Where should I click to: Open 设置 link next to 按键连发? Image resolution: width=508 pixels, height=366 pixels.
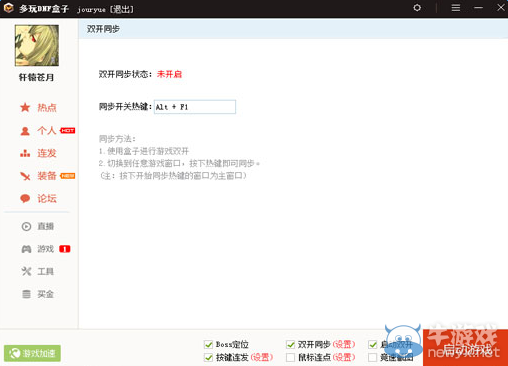click(262, 357)
